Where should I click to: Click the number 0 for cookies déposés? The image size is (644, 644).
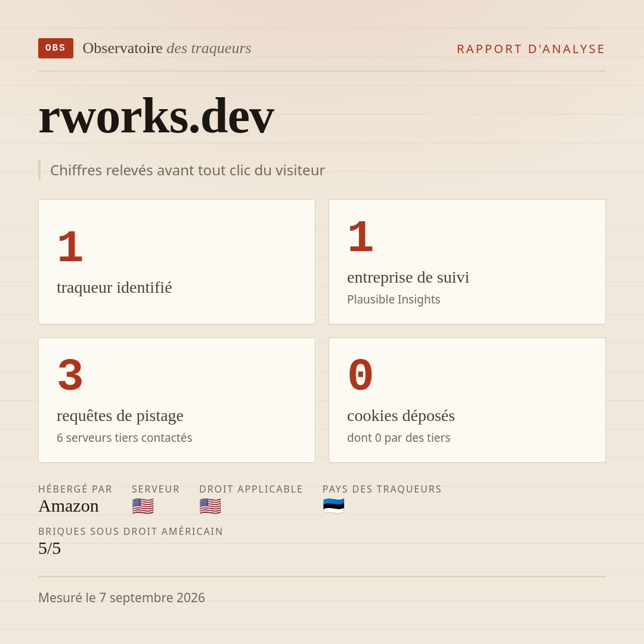click(x=361, y=376)
